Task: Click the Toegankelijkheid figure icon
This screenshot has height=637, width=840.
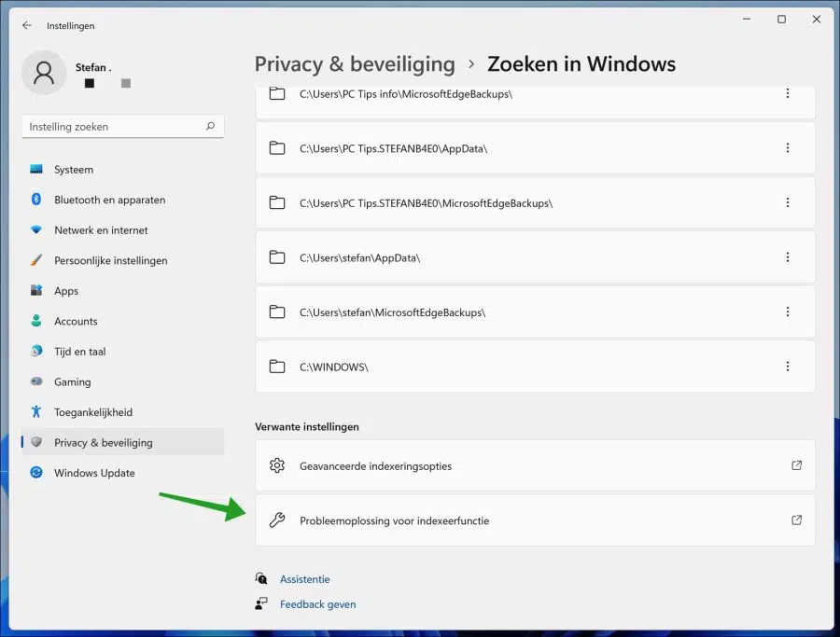Action: [36, 411]
